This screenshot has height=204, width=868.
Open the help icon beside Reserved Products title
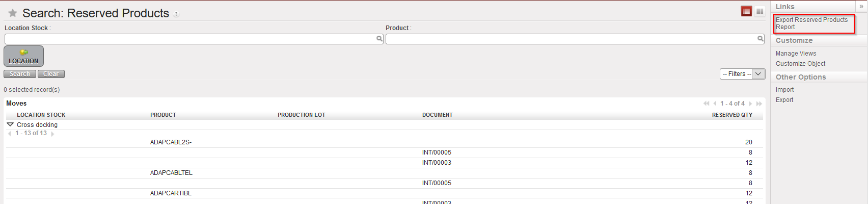point(176,14)
